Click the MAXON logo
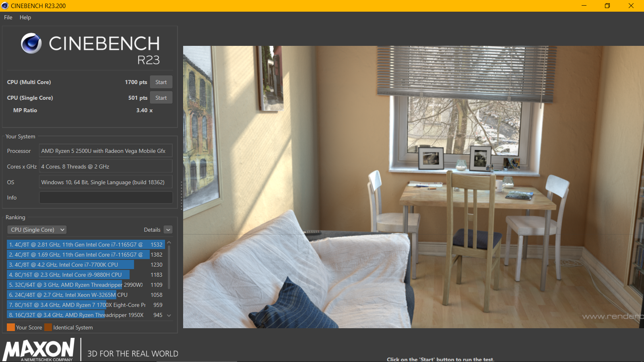 tap(39, 350)
